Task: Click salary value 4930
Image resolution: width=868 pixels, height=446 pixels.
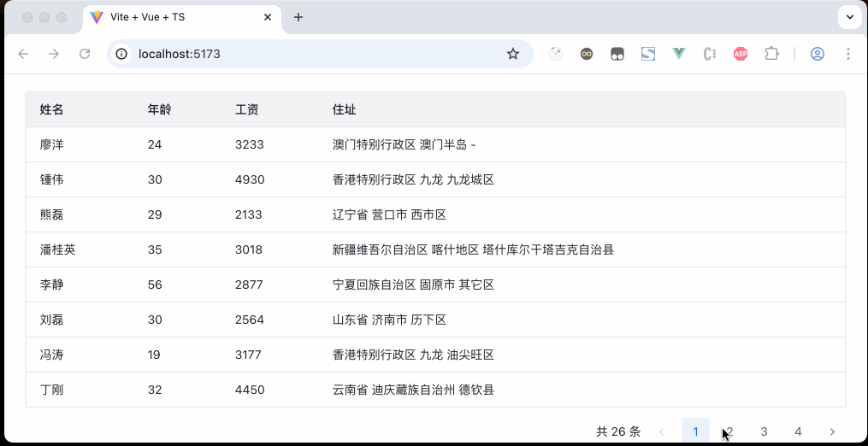Action: point(250,179)
